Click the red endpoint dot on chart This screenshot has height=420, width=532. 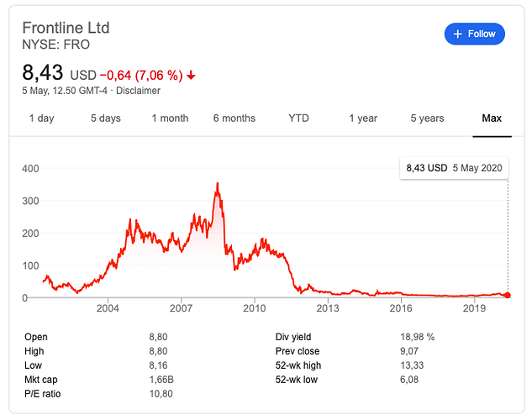pyautogui.click(x=508, y=295)
